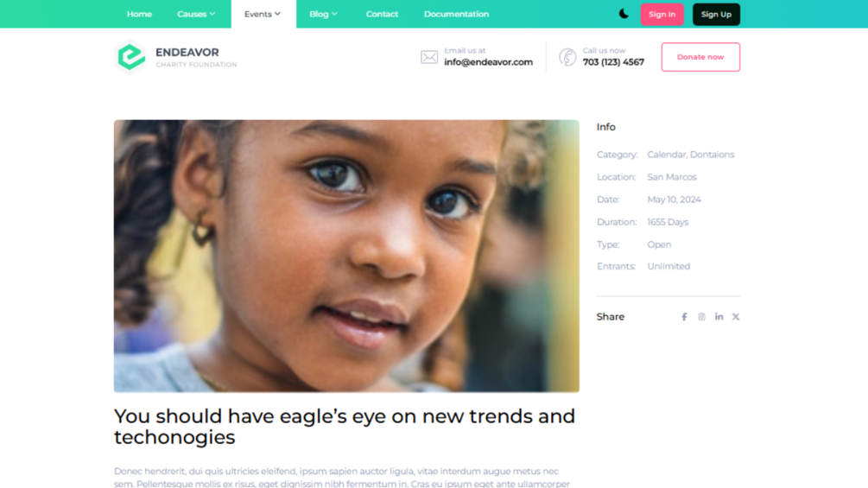Share via LinkedIn icon

point(719,316)
